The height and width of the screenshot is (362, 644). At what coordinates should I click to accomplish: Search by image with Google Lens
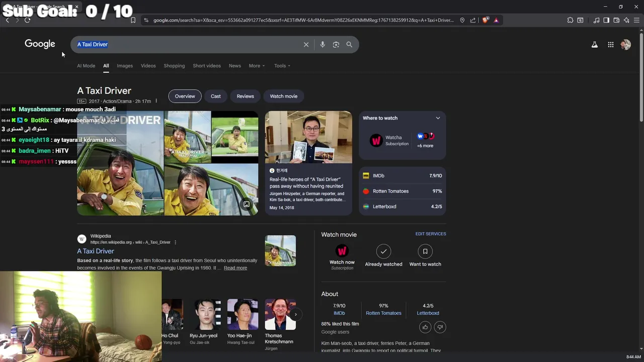[x=336, y=44]
